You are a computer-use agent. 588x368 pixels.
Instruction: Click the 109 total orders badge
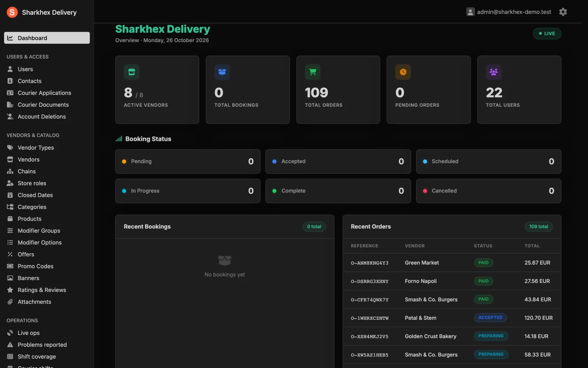[x=538, y=227]
